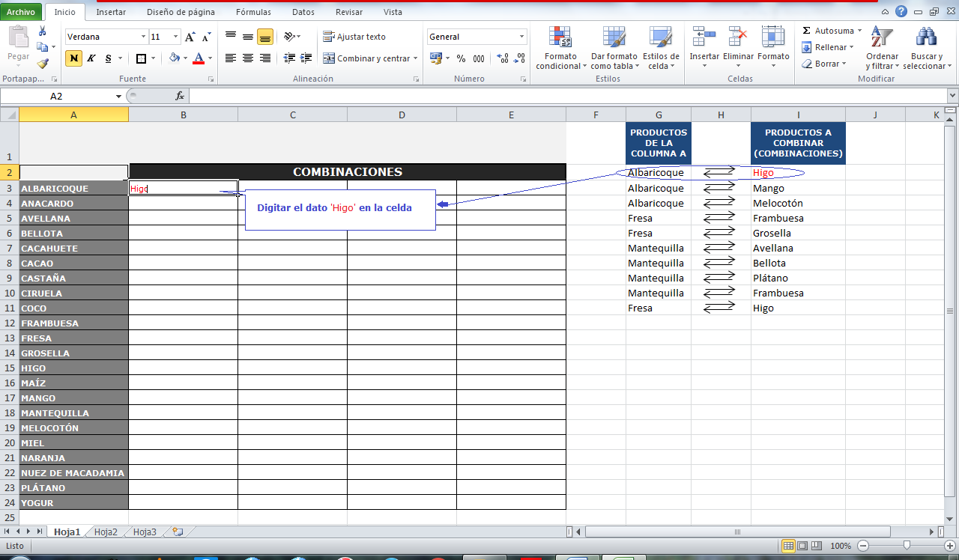
Task: Click the Formato cells icon
Action: coord(773,37)
